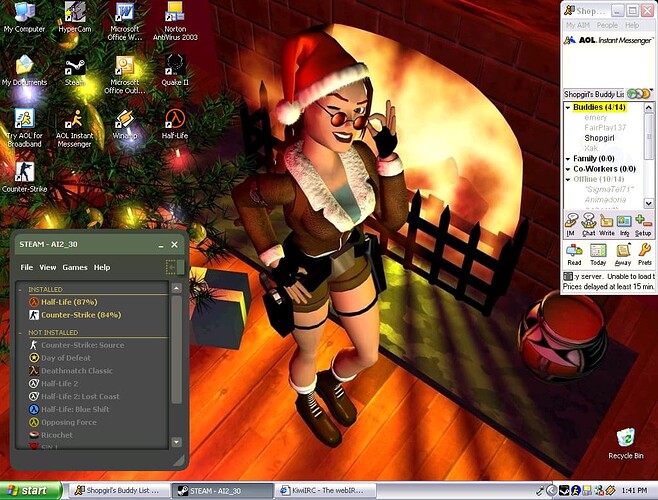This screenshot has height=500, width=658.
Task: Select the Half-Life desktop shortcut
Action: pos(175,124)
